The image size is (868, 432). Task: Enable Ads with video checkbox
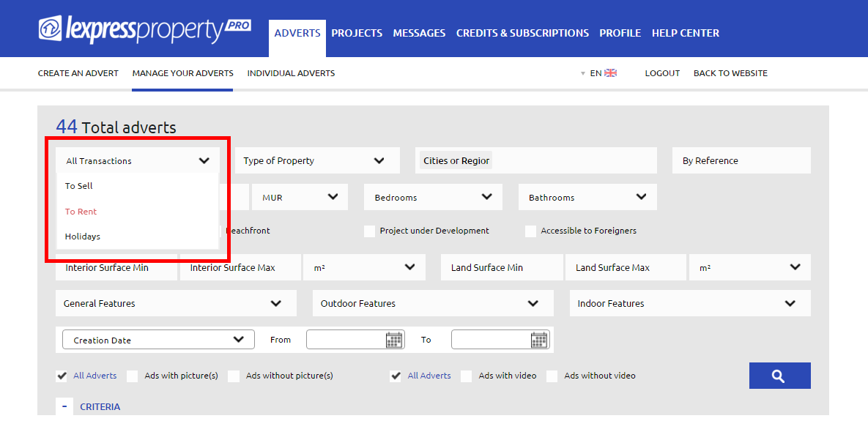467,376
